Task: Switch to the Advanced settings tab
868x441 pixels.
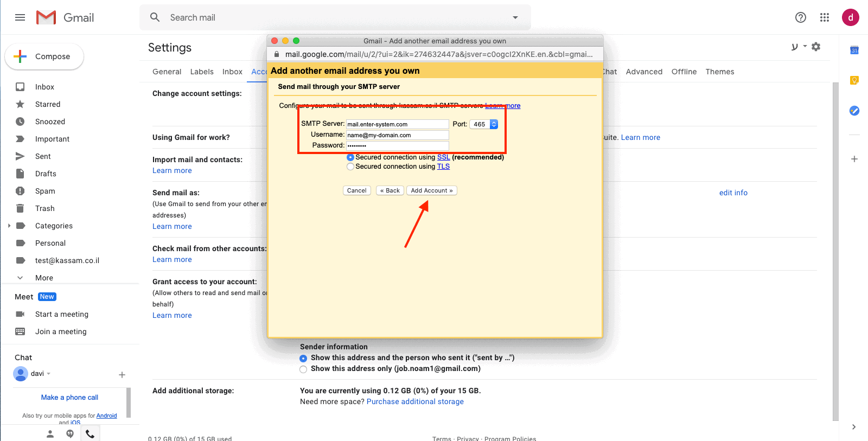Action: pos(644,72)
